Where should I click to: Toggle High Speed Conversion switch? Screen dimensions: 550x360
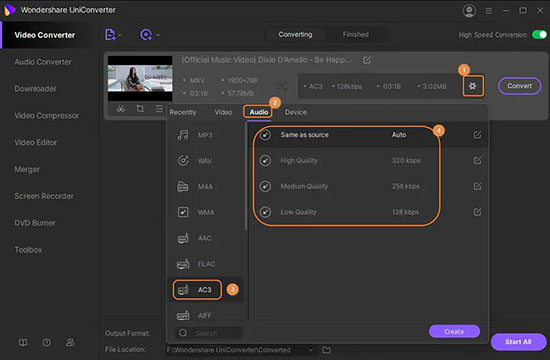coord(539,35)
